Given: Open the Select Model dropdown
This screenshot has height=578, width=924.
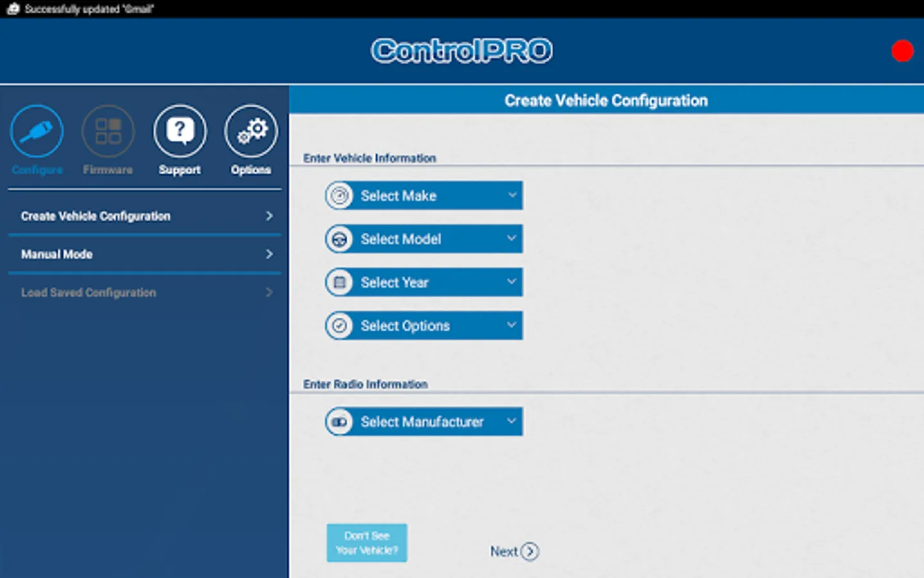Looking at the screenshot, I should (424, 239).
